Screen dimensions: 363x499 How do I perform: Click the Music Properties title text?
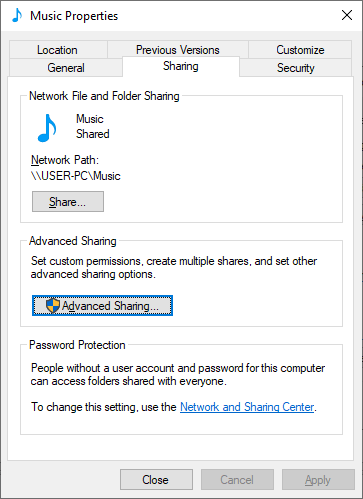click(x=74, y=16)
